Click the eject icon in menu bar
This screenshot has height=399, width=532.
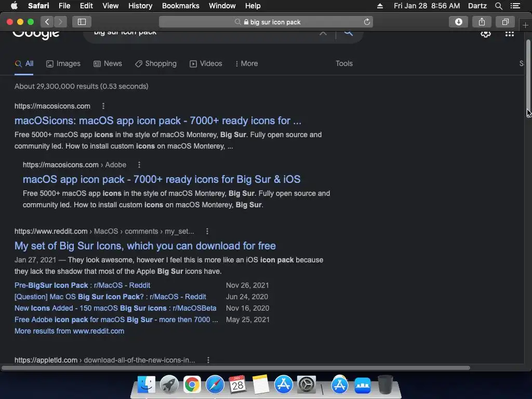click(380, 6)
